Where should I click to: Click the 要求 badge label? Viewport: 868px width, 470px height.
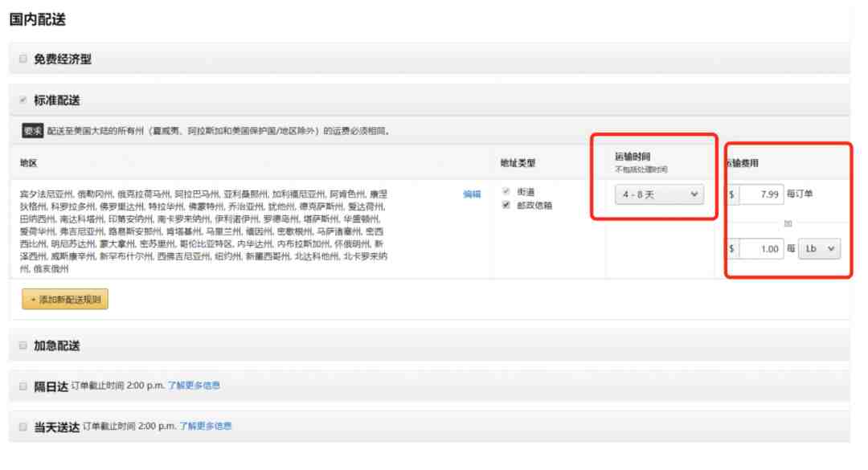[x=33, y=131]
